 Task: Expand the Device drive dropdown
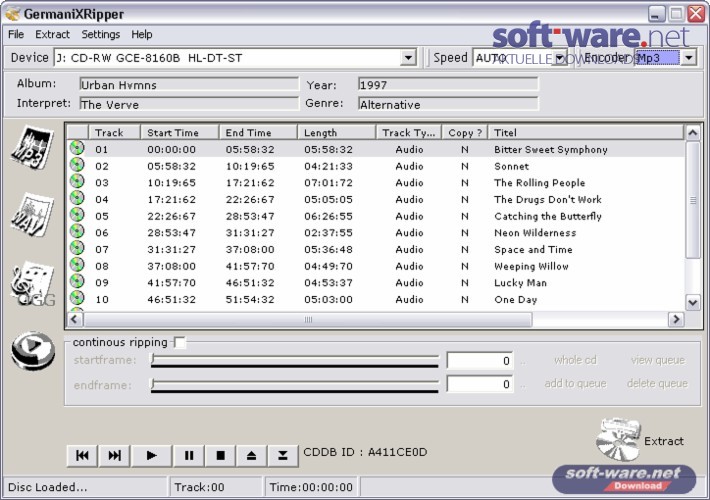click(408, 58)
